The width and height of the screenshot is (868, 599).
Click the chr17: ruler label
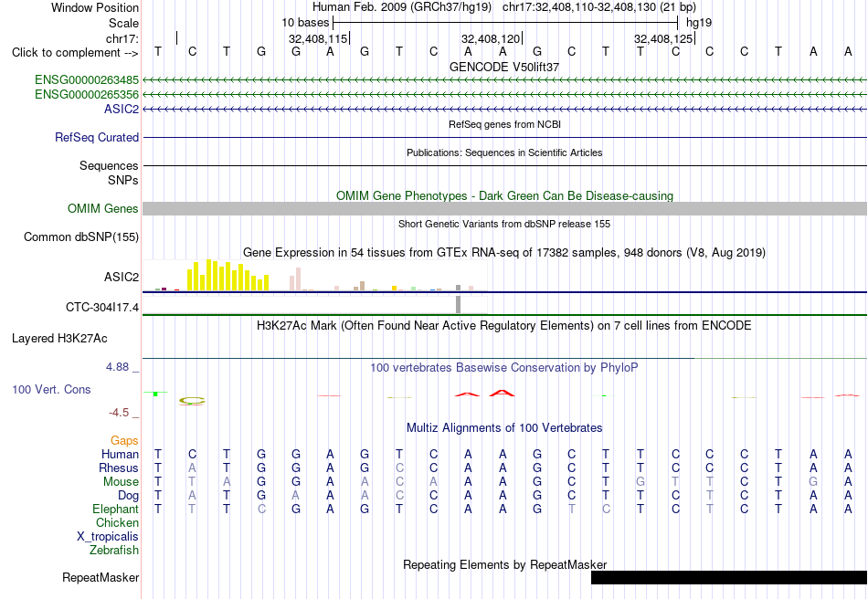[x=122, y=38]
